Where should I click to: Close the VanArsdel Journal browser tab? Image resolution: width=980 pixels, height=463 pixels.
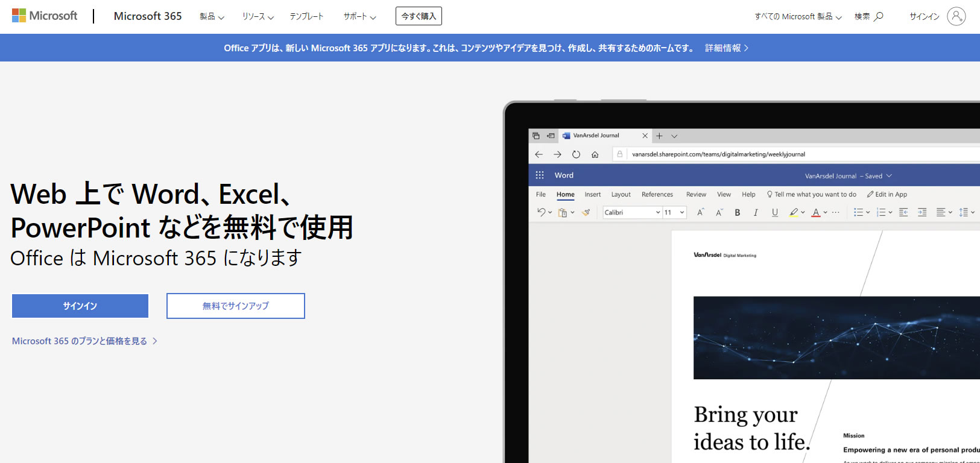point(645,136)
